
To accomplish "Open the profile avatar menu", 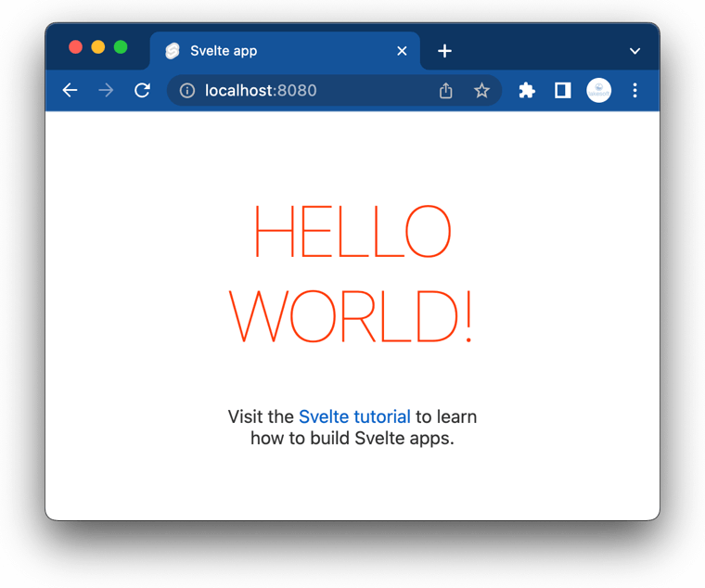I will click(x=598, y=90).
